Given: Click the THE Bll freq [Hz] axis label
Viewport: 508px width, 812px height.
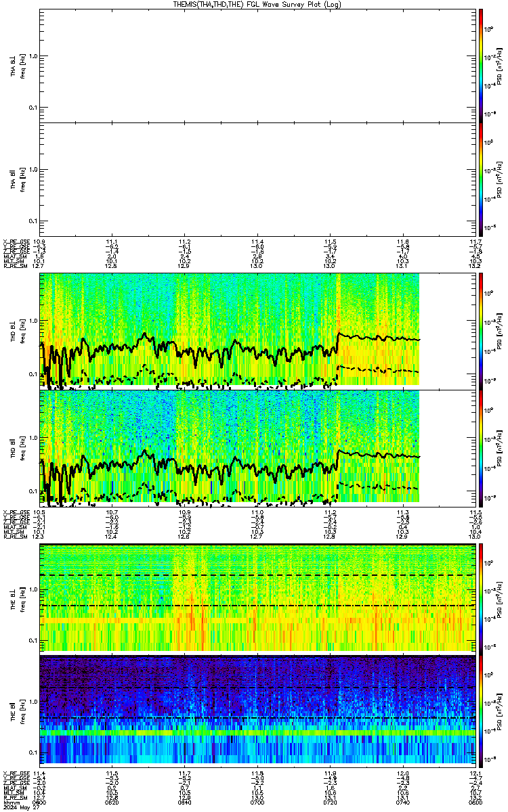Looking at the screenshot, I should pos(22,711).
